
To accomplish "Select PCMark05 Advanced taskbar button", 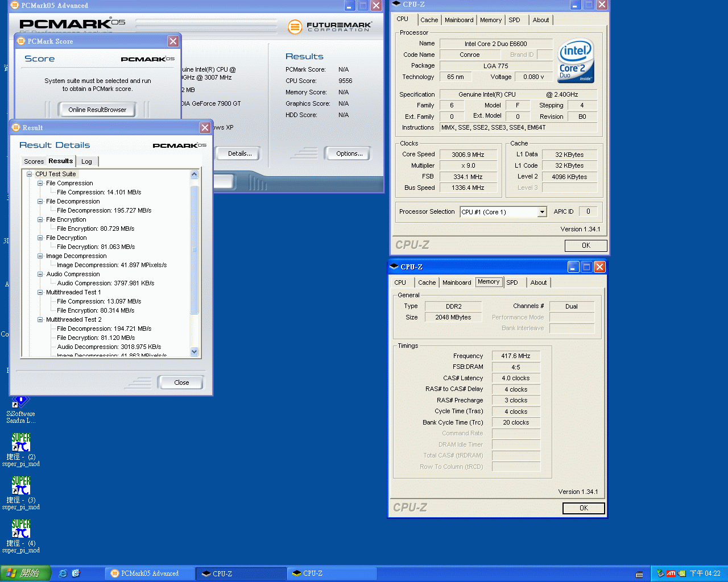I will pos(150,573).
